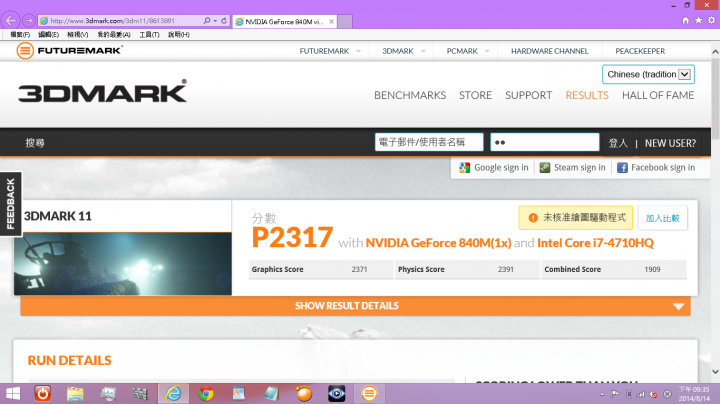Open the Action Center flag icon
Image resolution: width=720 pixels, height=404 pixels.
[615, 394]
